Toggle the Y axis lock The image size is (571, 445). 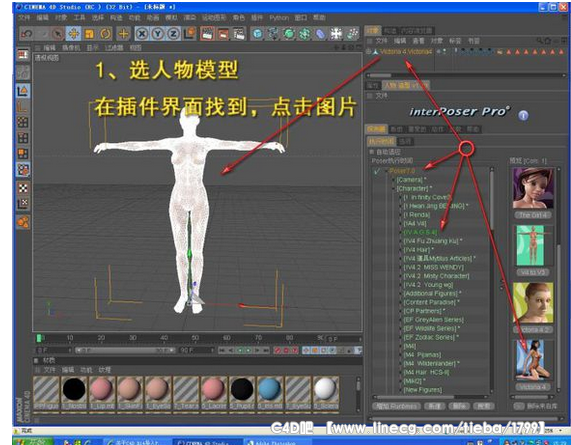(x=158, y=34)
